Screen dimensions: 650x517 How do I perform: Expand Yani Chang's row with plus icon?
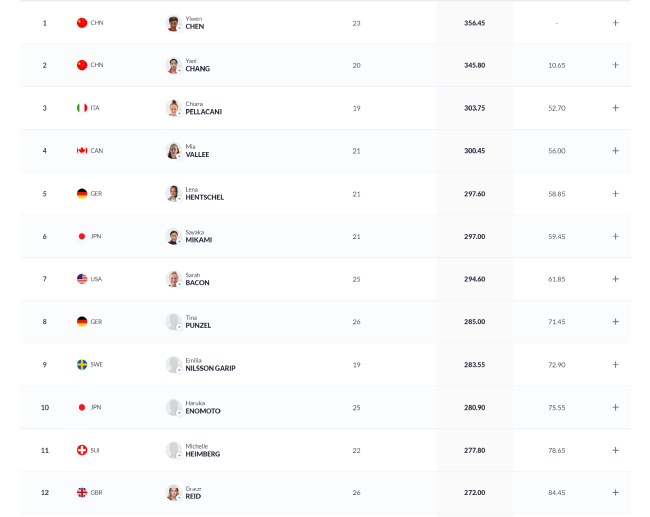point(615,65)
